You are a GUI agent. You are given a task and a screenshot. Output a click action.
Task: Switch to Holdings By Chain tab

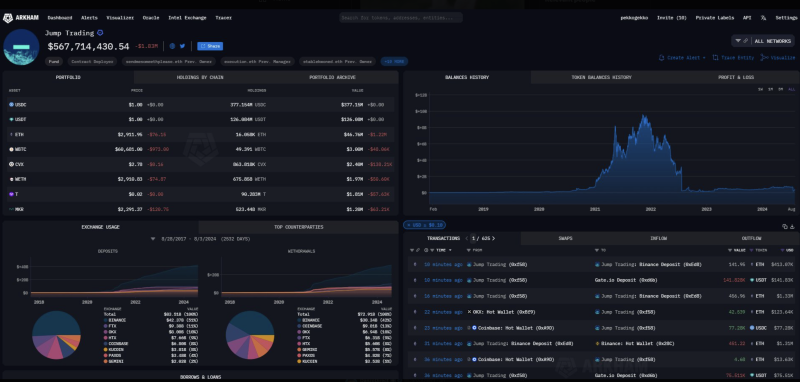200,78
